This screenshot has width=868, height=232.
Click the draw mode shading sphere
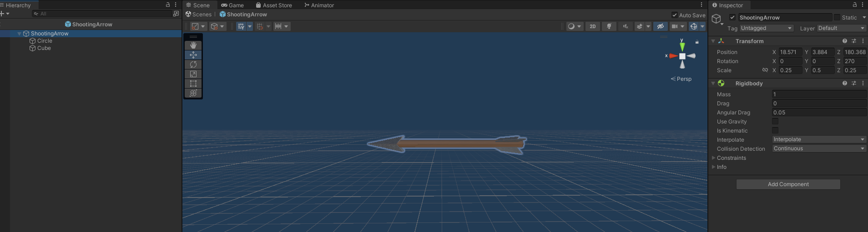coord(571,26)
